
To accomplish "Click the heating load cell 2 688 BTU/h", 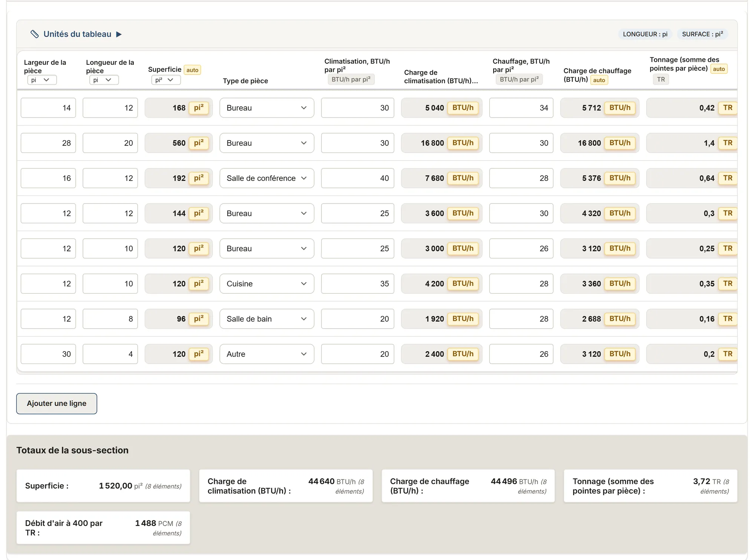I will tap(599, 319).
